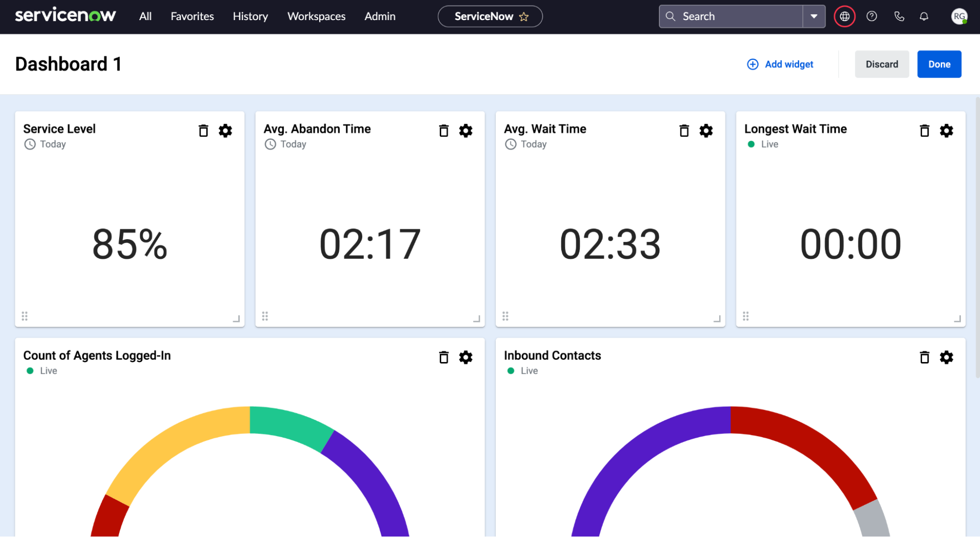Open the All navigation menu
The height and width of the screenshot is (537, 980).
point(145,16)
